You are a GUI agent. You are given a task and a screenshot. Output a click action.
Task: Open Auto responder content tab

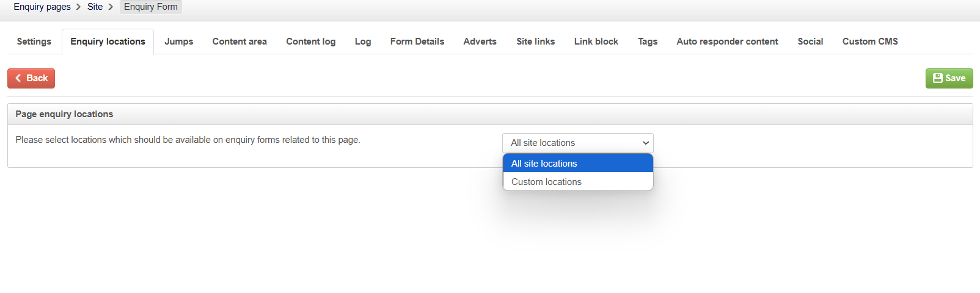727,42
